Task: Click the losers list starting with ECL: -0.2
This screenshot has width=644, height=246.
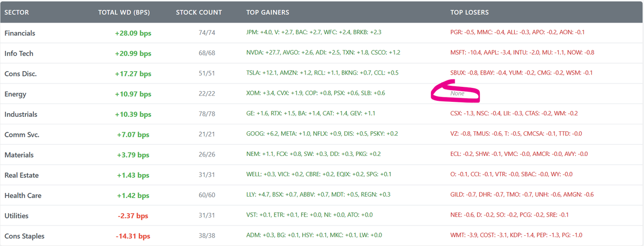Action: 519,155
